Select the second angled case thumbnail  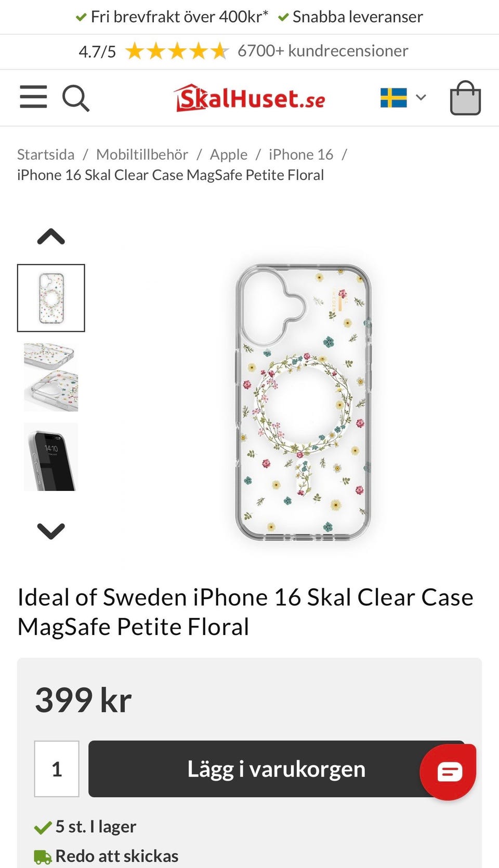click(x=51, y=377)
